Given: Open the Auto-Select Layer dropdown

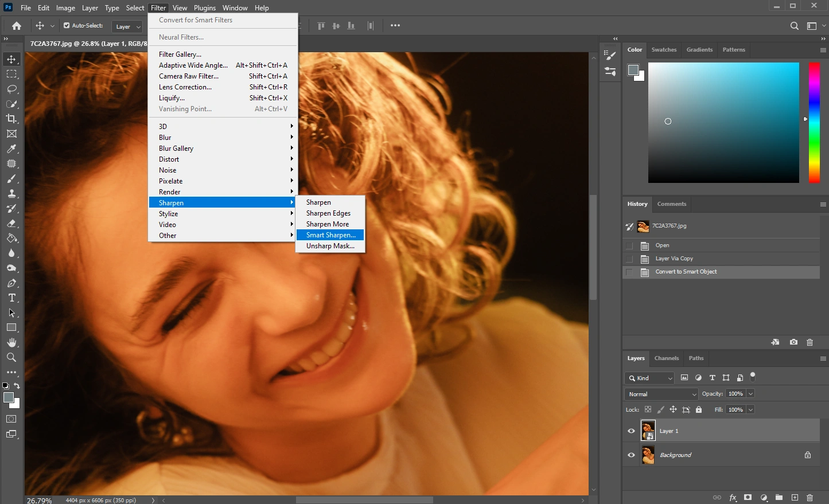Looking at the screenshot, I should pos(127,26).
